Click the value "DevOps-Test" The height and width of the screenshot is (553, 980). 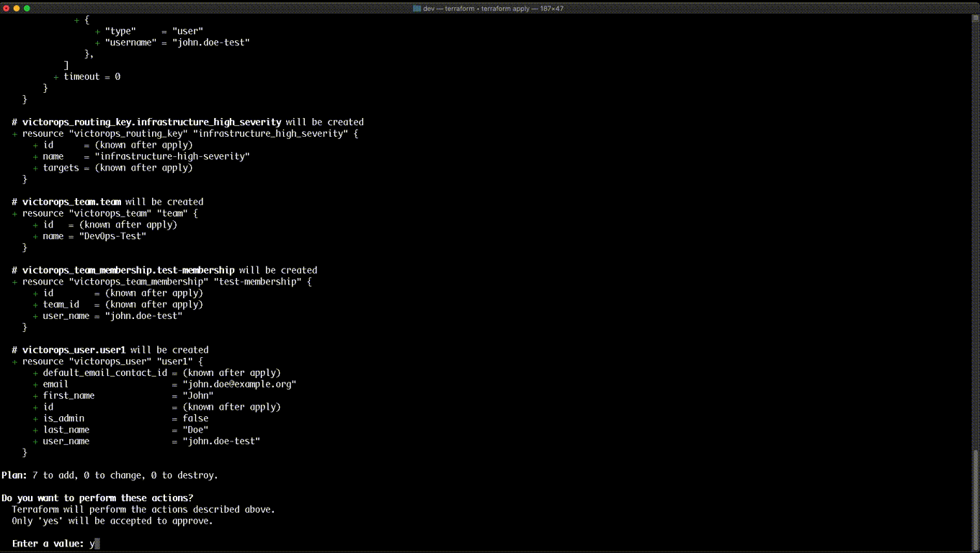112,236
